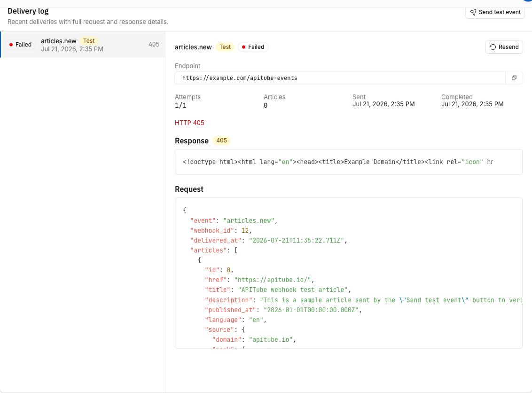Click the Attempts value 1/1
Viewport: 532px width, 393px height.
[x=180, y=105]
